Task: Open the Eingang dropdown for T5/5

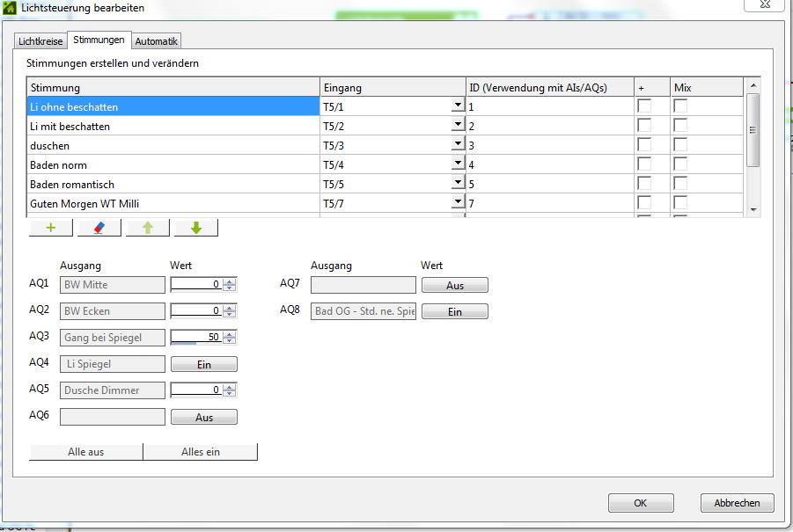Action: 459,182
